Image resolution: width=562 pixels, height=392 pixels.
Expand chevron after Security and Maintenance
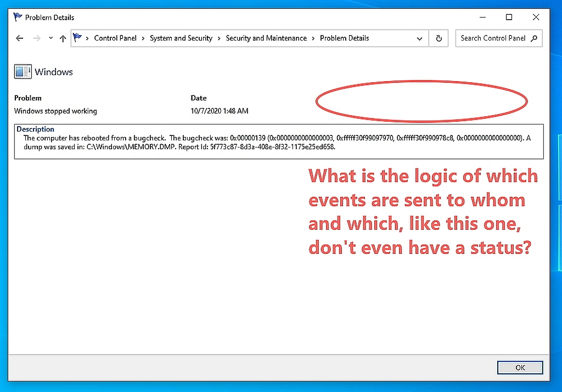coord(313,38)
